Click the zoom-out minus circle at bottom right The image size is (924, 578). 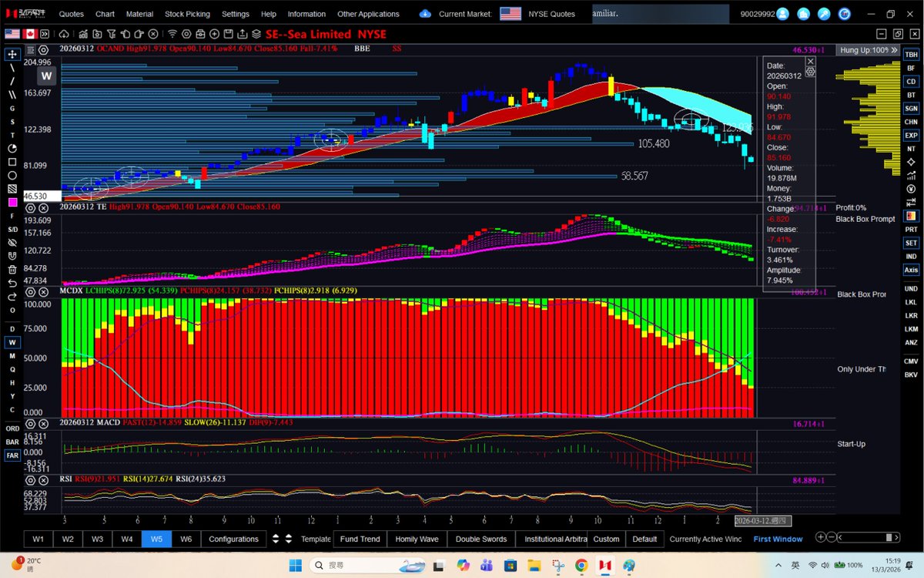click(x=832, y=537)
